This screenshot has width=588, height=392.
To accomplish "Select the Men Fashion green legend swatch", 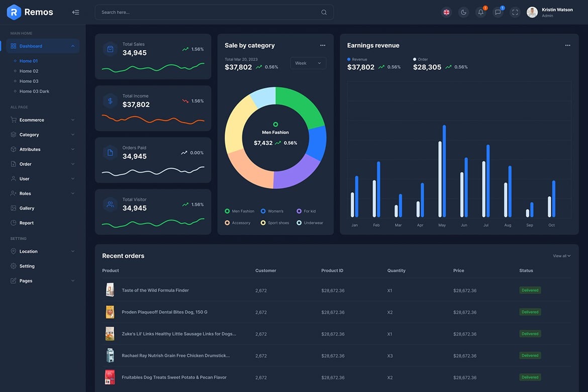I will tap(226, 211).
